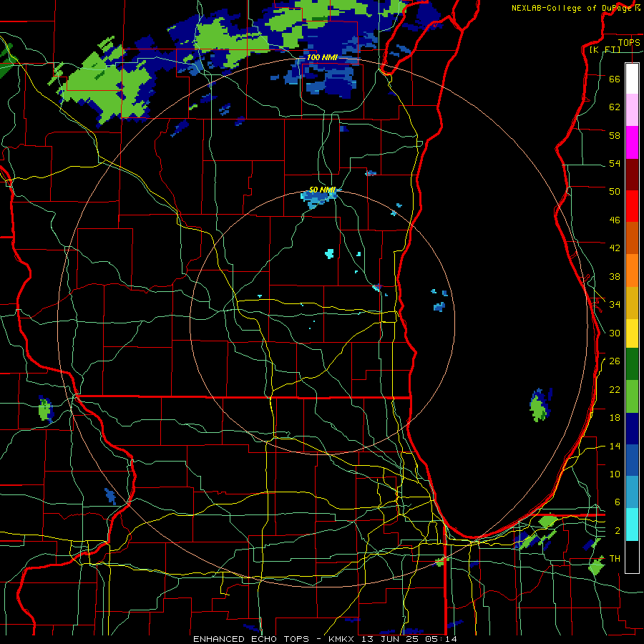This screenshot has width=644, height=644.
Task: Click the 6 scale value
Action: pos(618,502)
